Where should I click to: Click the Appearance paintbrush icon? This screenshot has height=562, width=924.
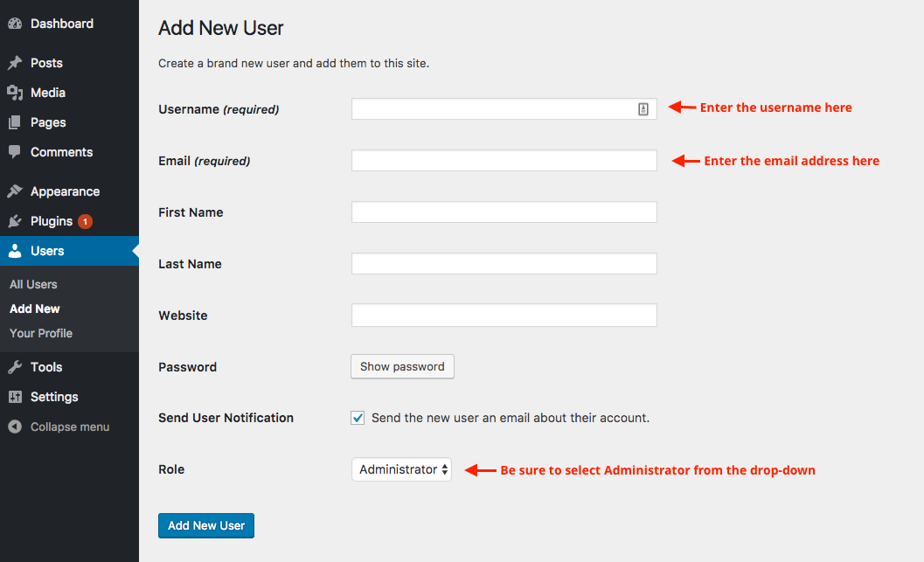pyautogui.click(x=15, y=191)
